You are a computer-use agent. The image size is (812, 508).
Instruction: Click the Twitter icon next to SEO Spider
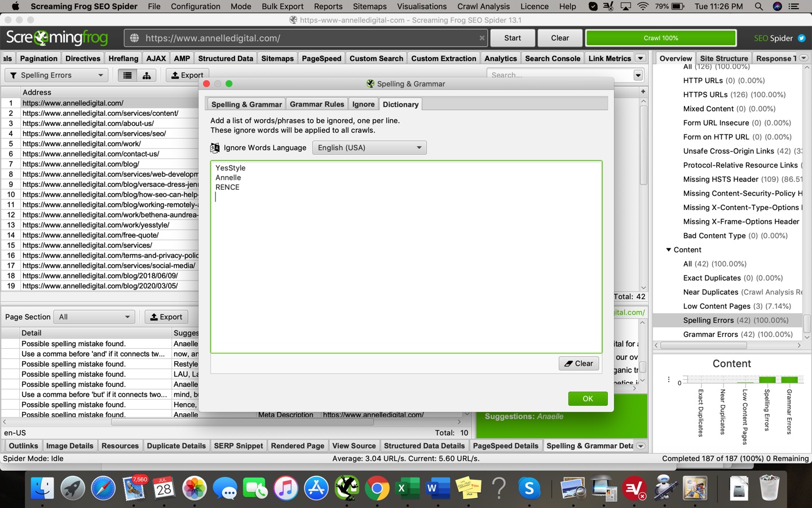(x=801, y=38)
